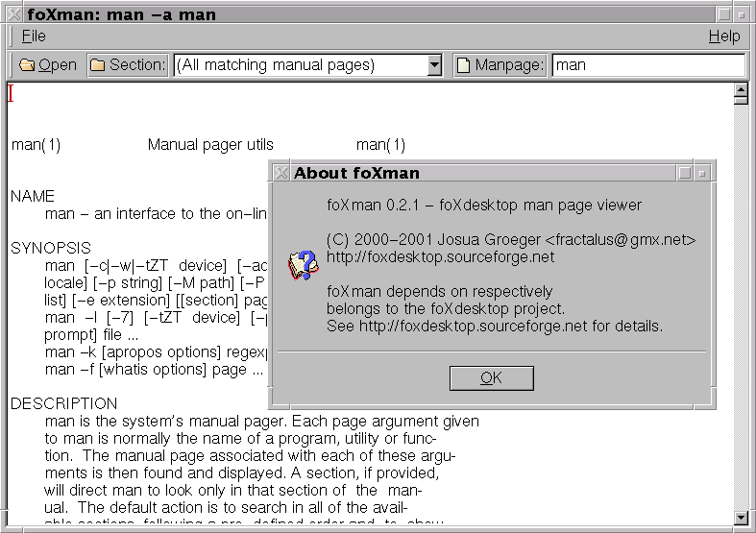
Task: Click the scrollbar up arrow
Action: (741, 93)
